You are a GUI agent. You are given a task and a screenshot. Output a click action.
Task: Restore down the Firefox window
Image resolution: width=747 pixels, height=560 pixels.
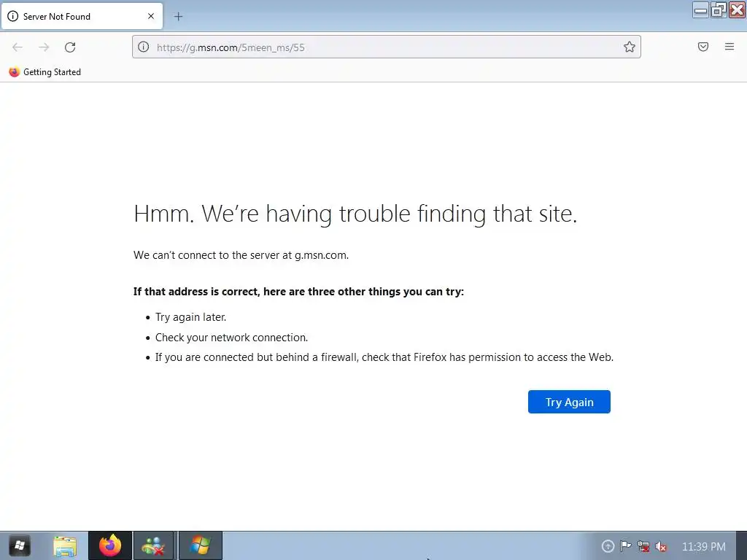(x=719, y=9)
